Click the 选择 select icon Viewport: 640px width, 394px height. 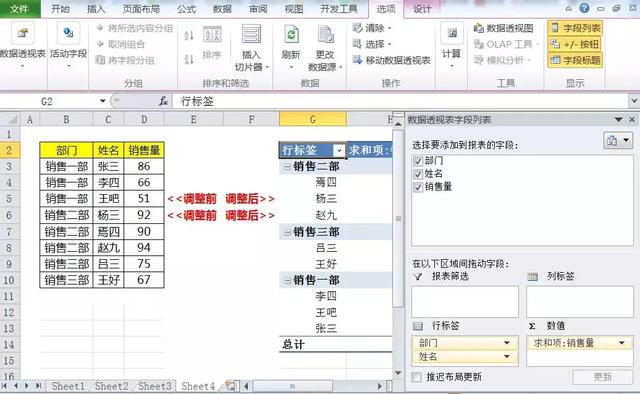tap(357, 44)
